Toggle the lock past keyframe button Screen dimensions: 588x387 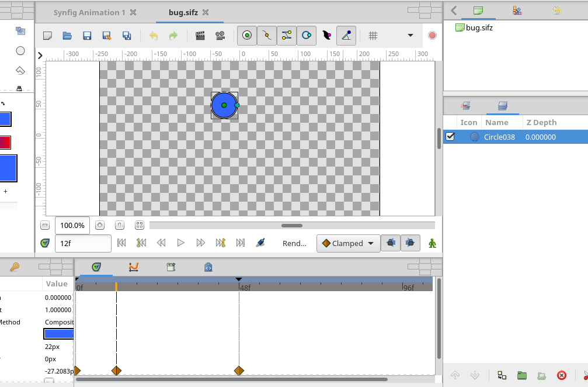[x=391, y=243]
